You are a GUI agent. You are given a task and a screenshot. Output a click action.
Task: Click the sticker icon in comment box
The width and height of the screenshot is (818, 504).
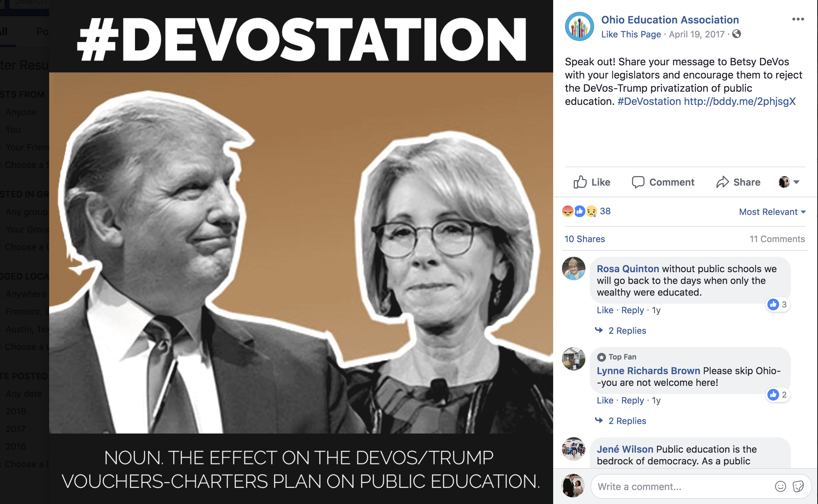click(798, 486)
